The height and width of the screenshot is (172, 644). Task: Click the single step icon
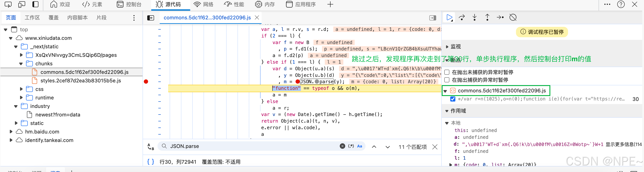pyautogui.click(x=500, y=17)
